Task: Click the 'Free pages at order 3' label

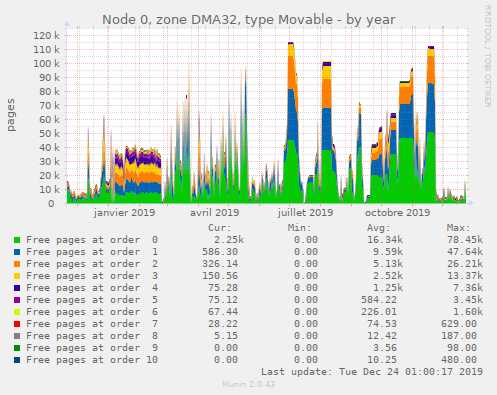Action: pos(92,276)
